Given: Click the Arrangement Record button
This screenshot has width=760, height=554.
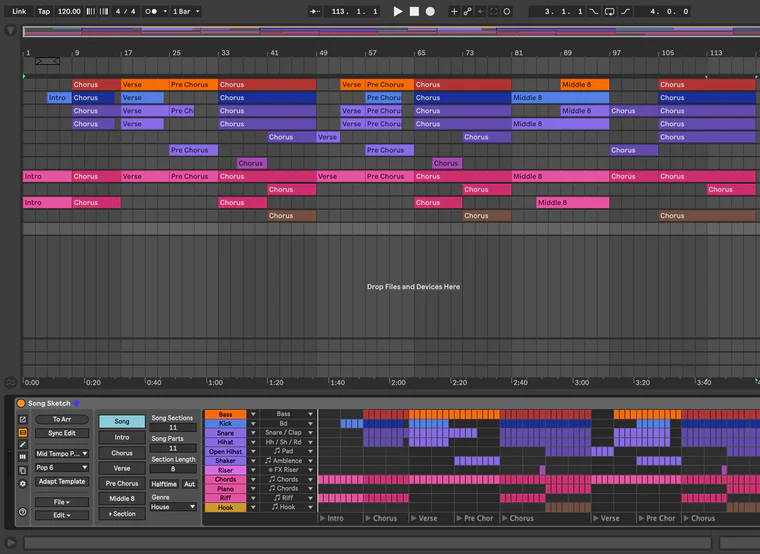Looking at the screenshot, I should pos(430,11).
